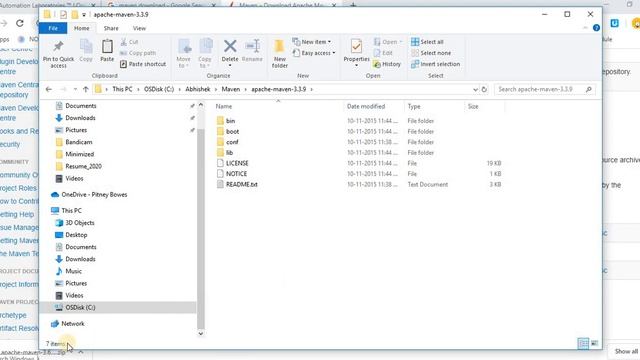This screenshot has width=640, height=360.
Task: Open Network in navigation pane
Action: [73, 324]
